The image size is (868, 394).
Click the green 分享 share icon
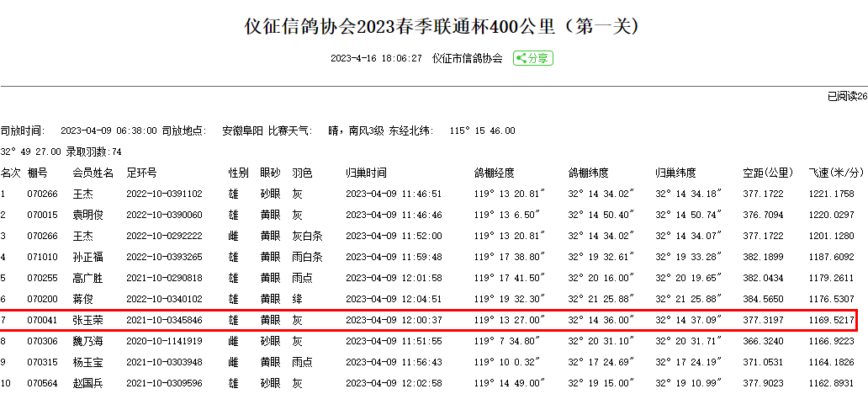(533, 58)
